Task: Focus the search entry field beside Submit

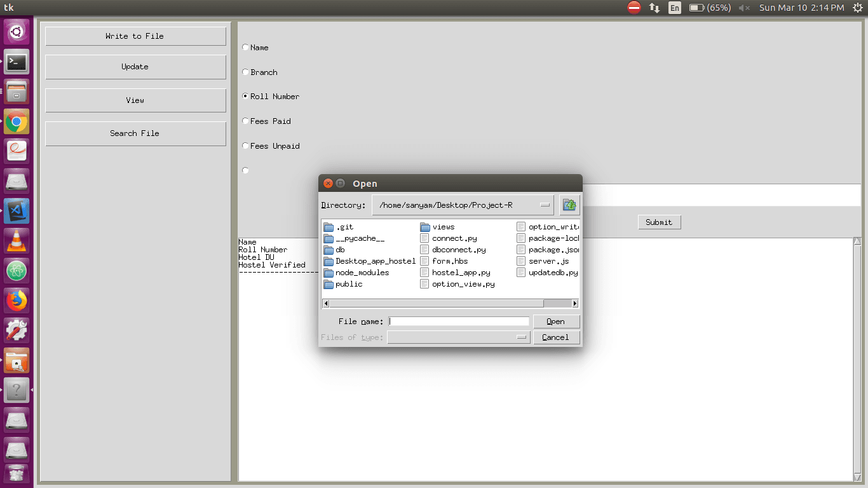Action: (x=721, y=196)
